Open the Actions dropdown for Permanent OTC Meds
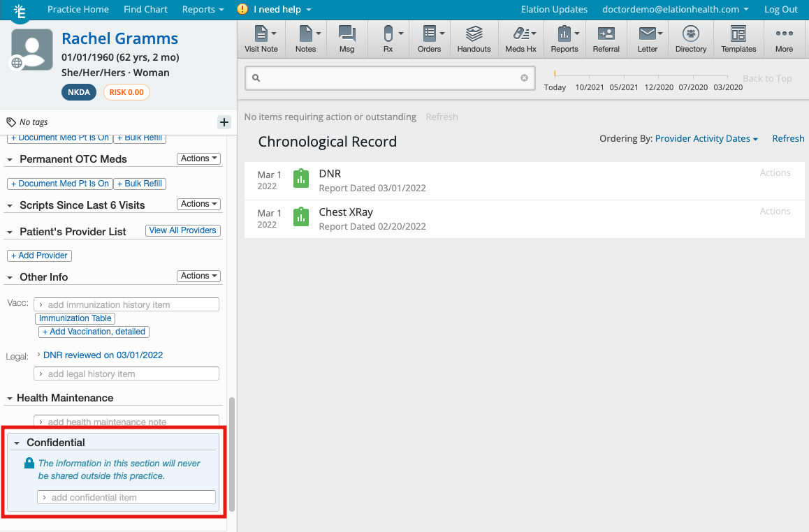This screenshot has height=532, width=809. 198,158
